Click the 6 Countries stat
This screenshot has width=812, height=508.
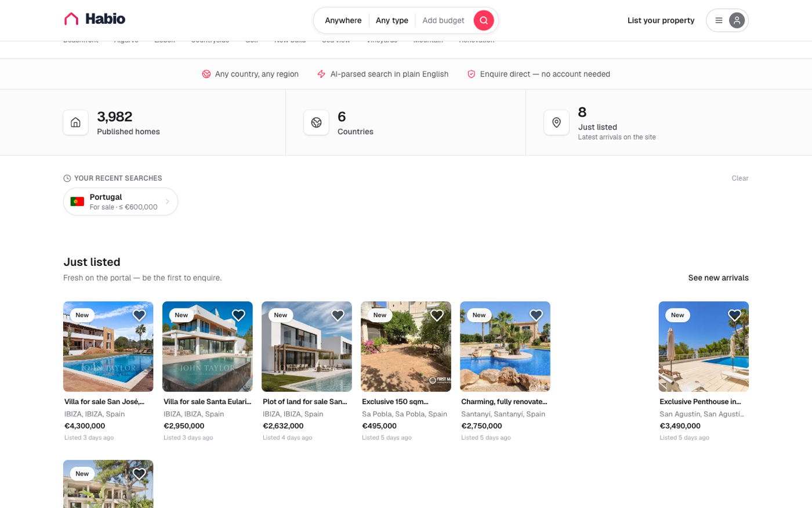(x=356, y=123)
